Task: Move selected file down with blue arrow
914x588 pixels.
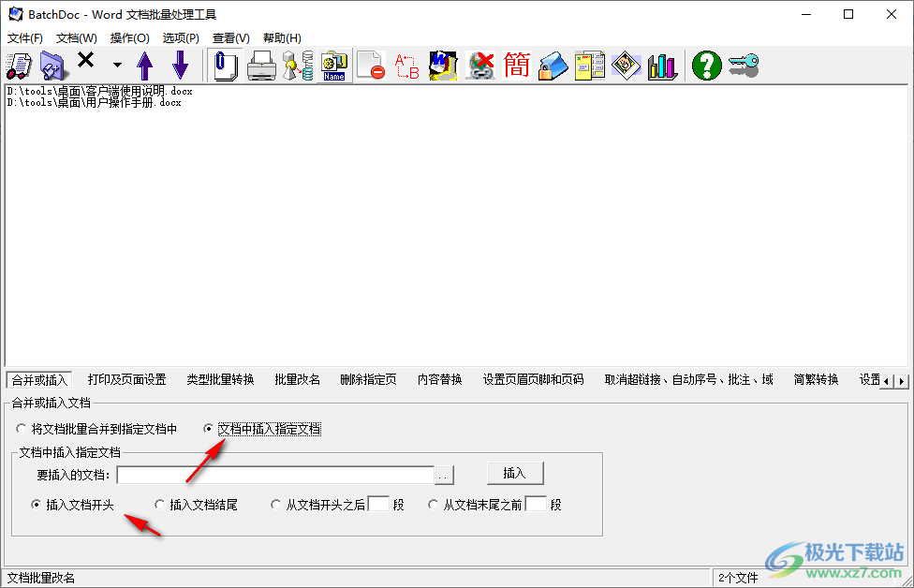Action: [181, 66]
